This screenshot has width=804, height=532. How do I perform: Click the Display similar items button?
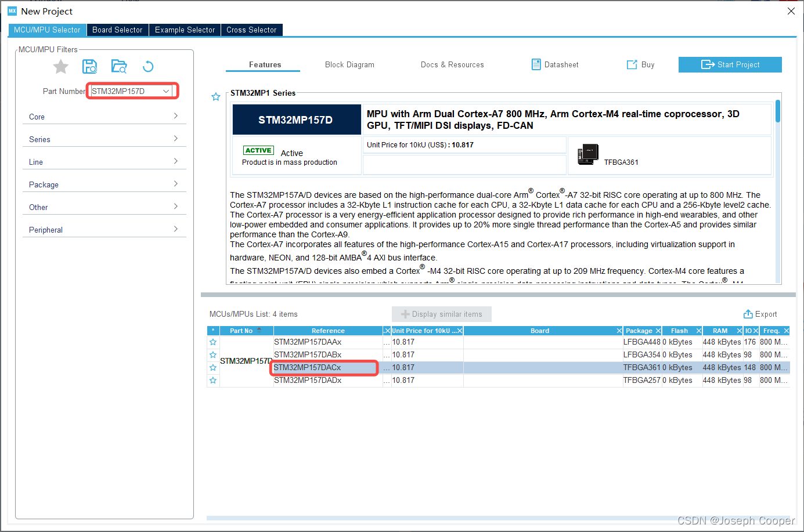coord(442,314)
